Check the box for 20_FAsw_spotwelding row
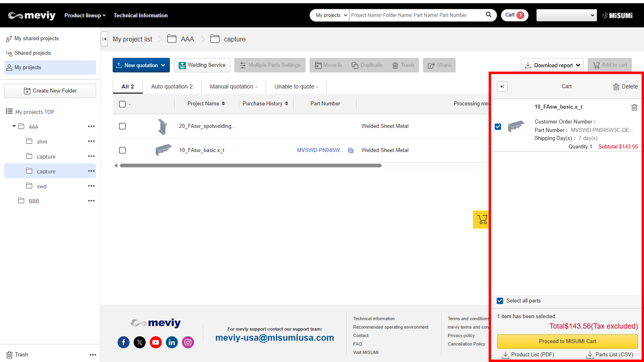644x362 pixels. 122,126
